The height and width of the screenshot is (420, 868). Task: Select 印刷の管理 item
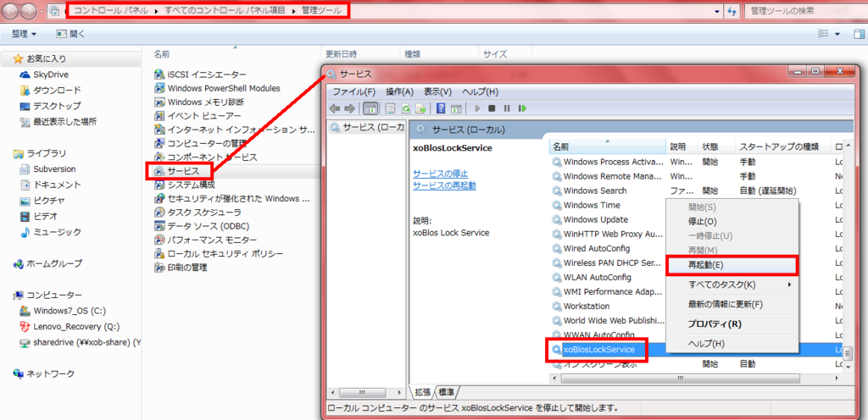tap(181, 268)
